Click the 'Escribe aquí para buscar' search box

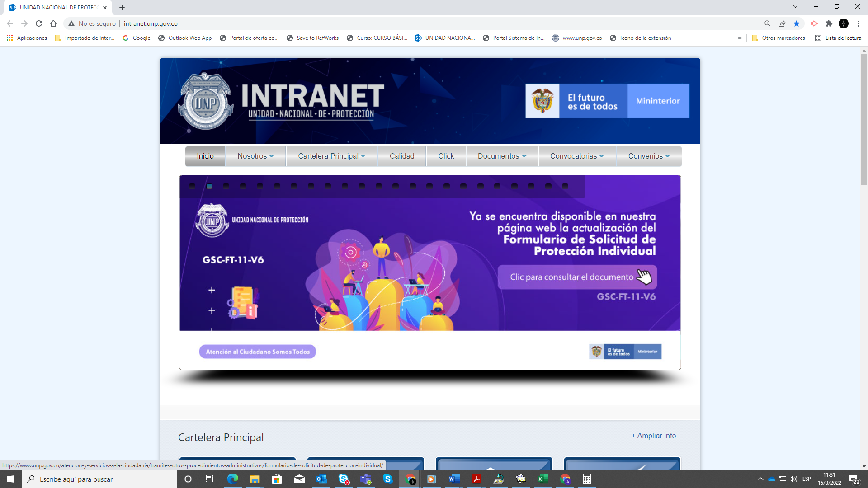(x=99, y=479)
